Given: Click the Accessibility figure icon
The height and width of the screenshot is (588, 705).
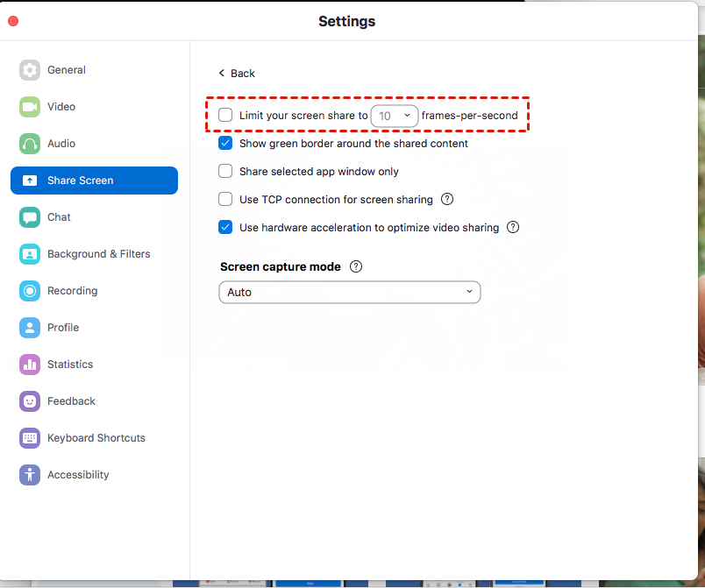Looking at the screenshot, I should click(30, 475).
